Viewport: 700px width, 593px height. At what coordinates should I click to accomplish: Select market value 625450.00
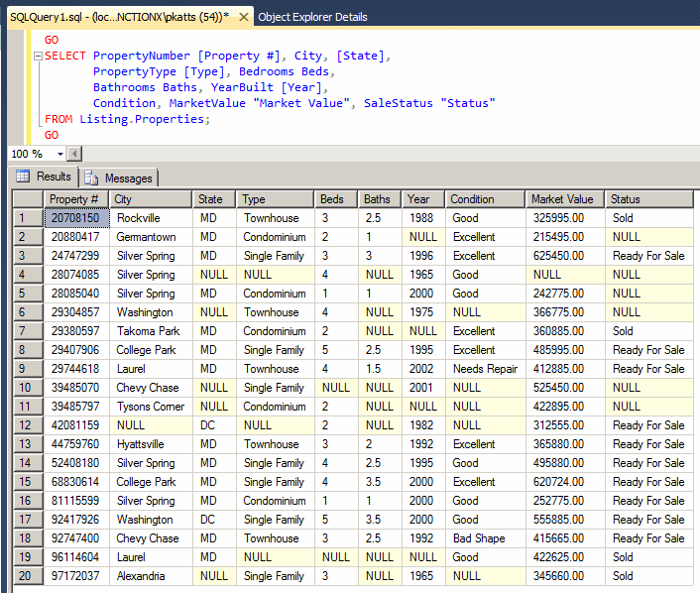pos(565,256)
